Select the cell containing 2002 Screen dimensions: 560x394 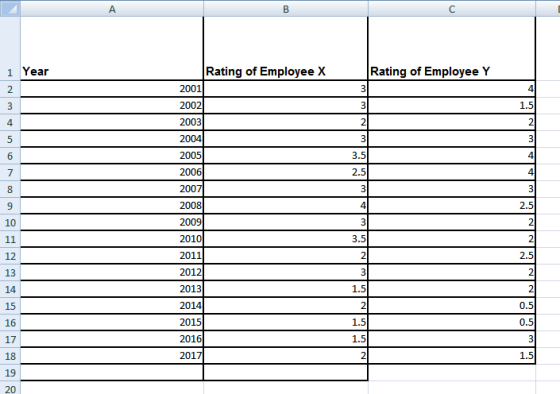click(112, 105)
